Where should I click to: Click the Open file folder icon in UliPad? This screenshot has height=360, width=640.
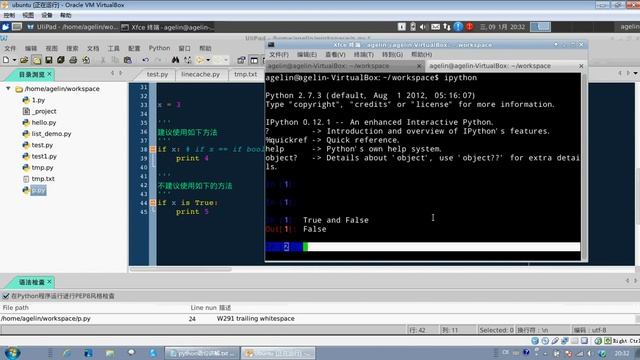click(24, 60)
